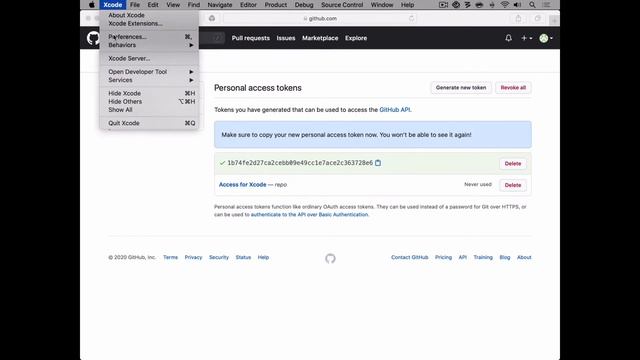Delete the Access for Xcode token
640x360 pixels.
[513, 185]
